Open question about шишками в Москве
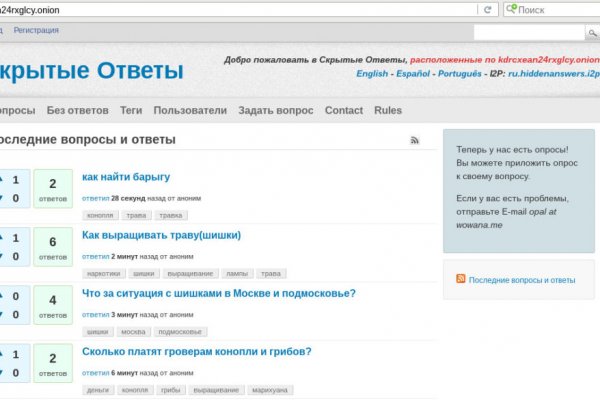The height and width of the screenshot is (400, 600). point(218,293)
